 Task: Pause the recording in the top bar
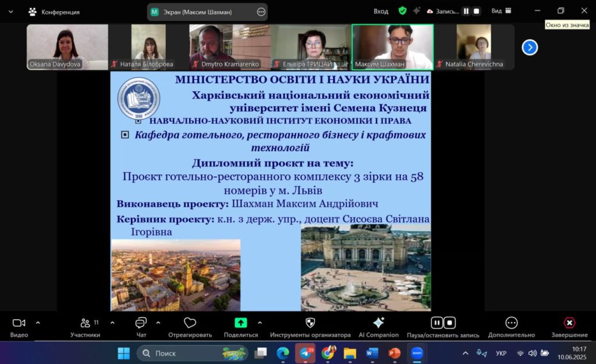(x=466, y=11)
